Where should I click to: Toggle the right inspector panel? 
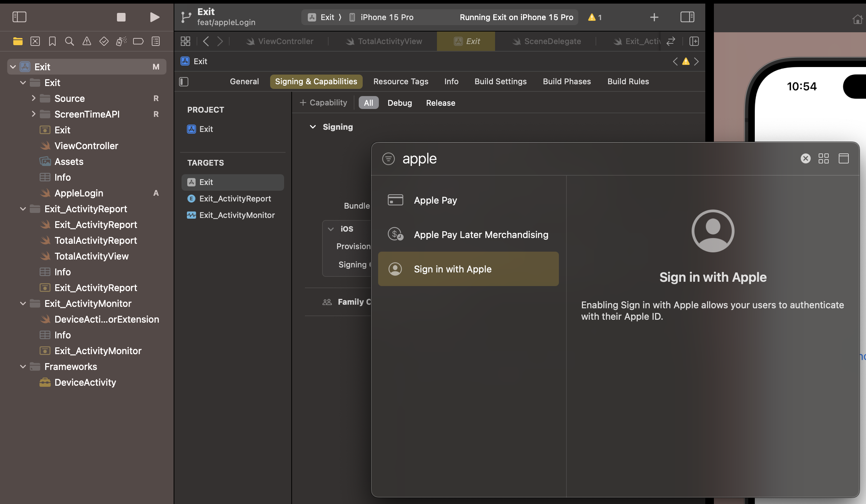[x=687, y=17]
